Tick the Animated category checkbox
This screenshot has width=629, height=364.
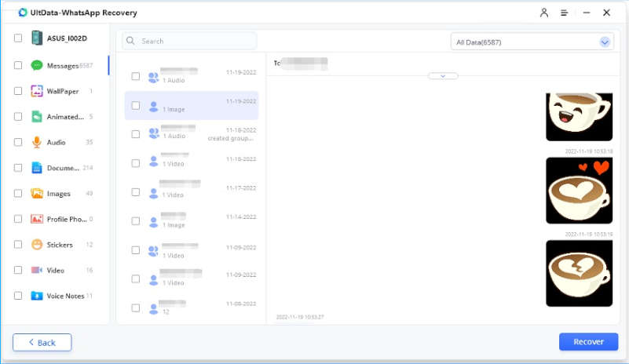18,116
